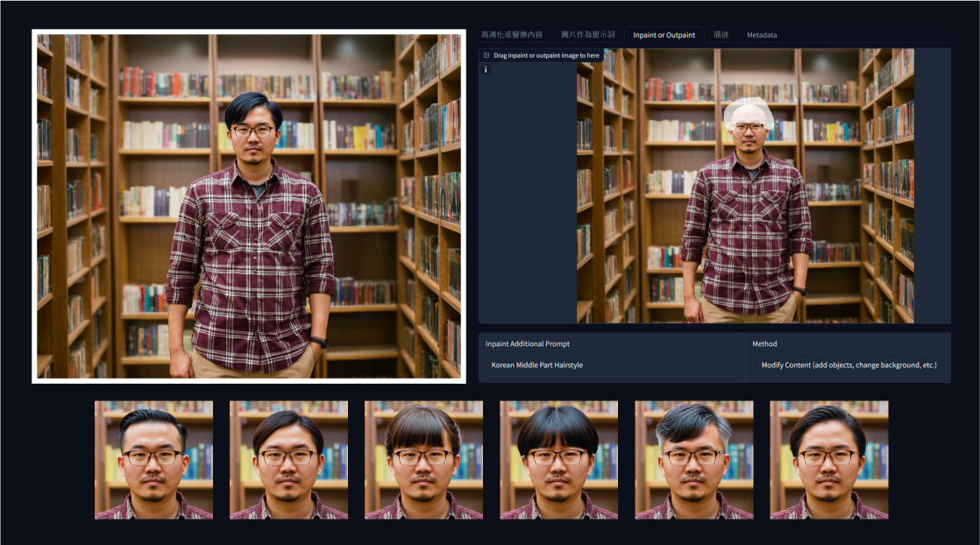
Task: Pick the thumbnail with thick bowl-cut bangs
Action: [x=558, y=460]
